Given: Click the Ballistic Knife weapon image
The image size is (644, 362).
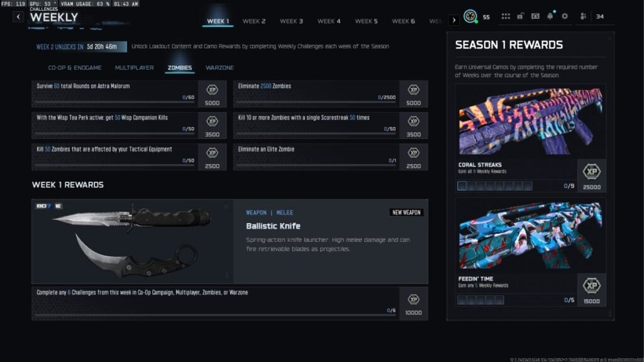Looking at the screenshot, I should pos(133,242).
